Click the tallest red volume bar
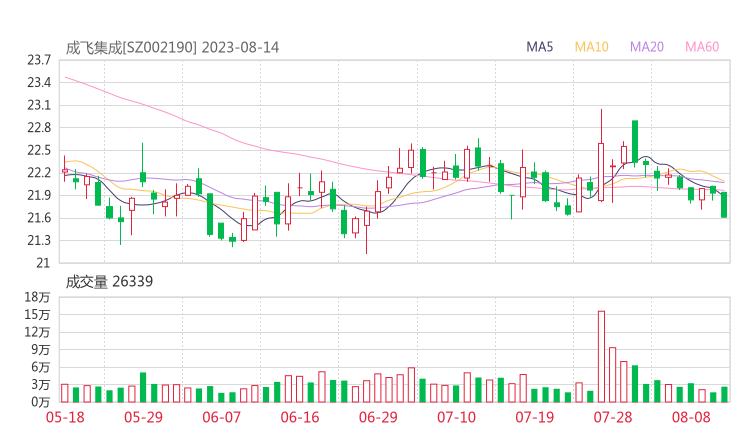The height and width of the screenshot is (440, 740). pos(601,356)
